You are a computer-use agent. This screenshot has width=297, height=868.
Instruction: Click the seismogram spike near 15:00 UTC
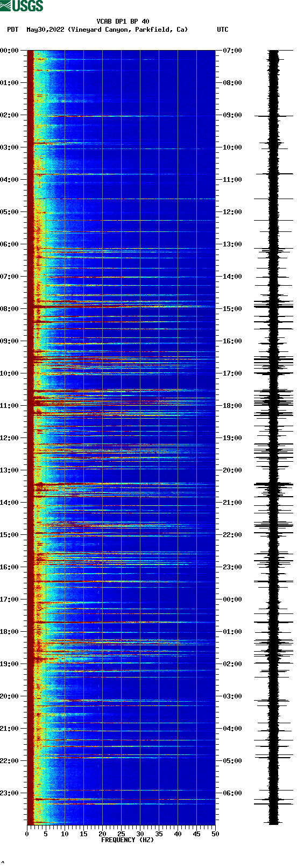274,306
